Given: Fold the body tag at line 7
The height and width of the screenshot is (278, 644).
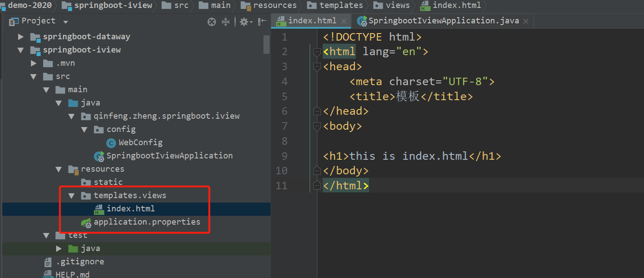Looking at the screenshot, I should pos(316,126).
